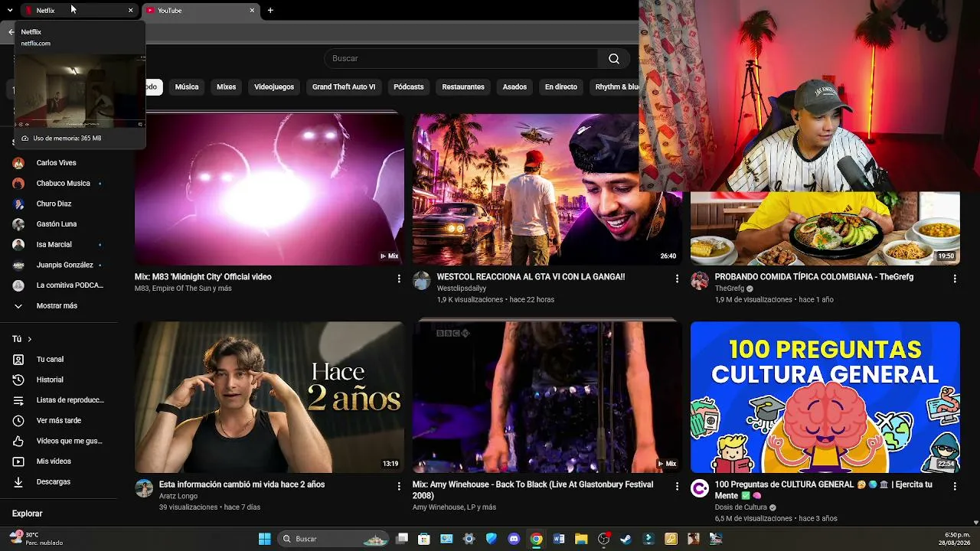Open the tab search dropdown arrow
The width and height of the screenshot is (980, 551).
coord(10,11)
